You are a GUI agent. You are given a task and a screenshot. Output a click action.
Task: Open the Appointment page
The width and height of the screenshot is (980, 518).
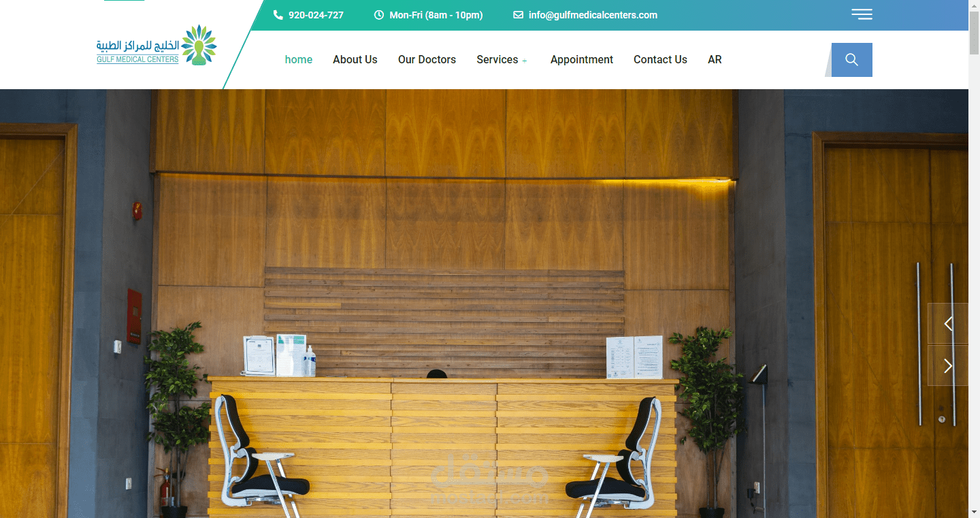click(x=582, y=60)
